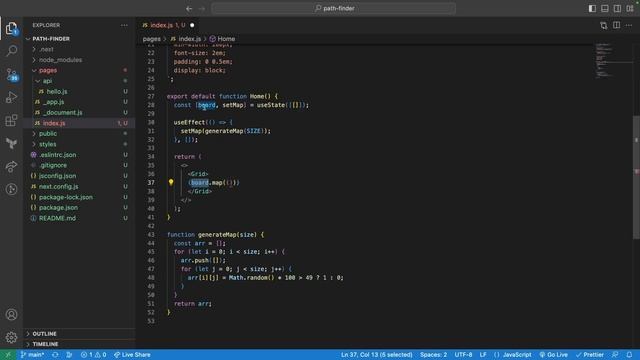Open package.json in the explorer
The width and height of the screenshot is (640, 360).
coord(80,208)
